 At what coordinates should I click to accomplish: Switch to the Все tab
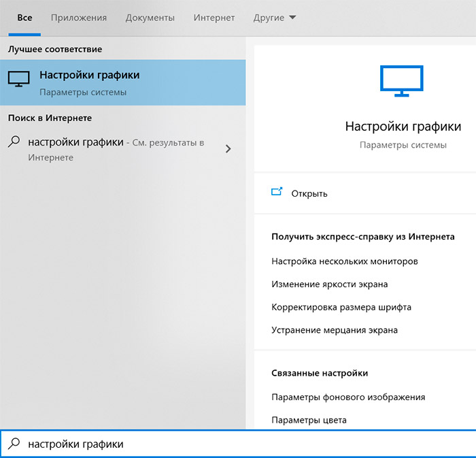click(x=24, y=18)
